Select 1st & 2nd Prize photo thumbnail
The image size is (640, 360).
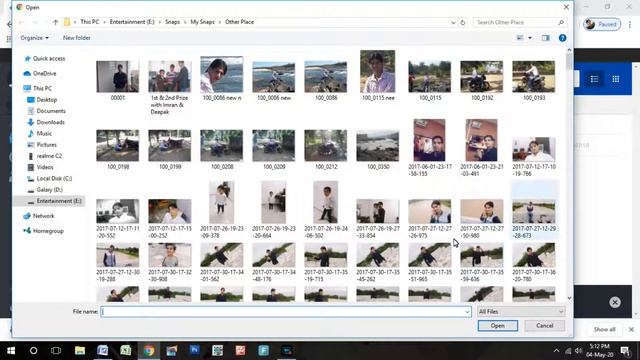coord(169,76)
